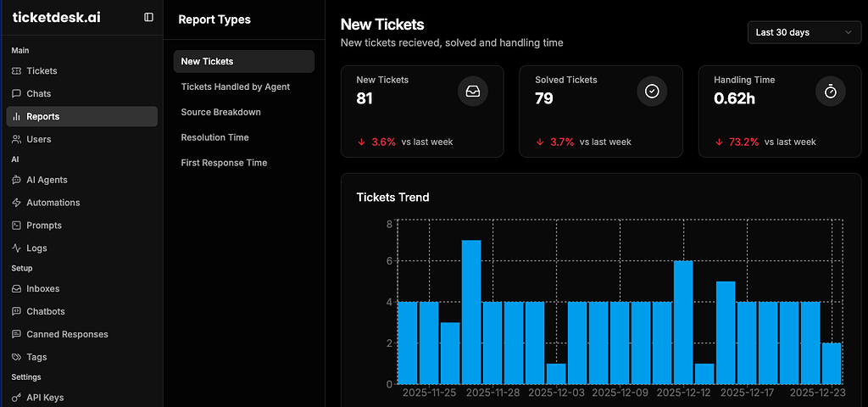Open Canned Responses settings

pos(67,334)
